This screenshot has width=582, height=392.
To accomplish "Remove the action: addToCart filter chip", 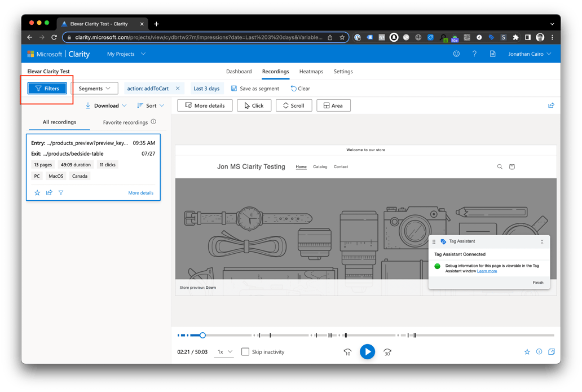I will click(178, 89).
